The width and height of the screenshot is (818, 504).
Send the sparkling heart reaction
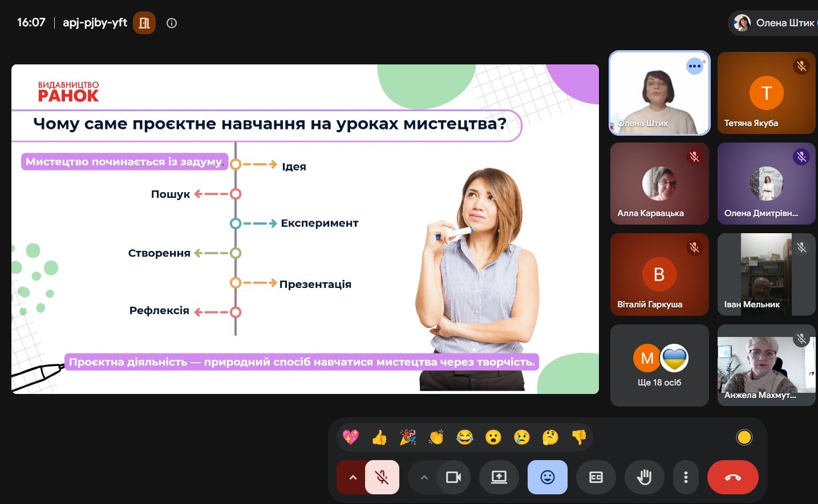(350, 437)
